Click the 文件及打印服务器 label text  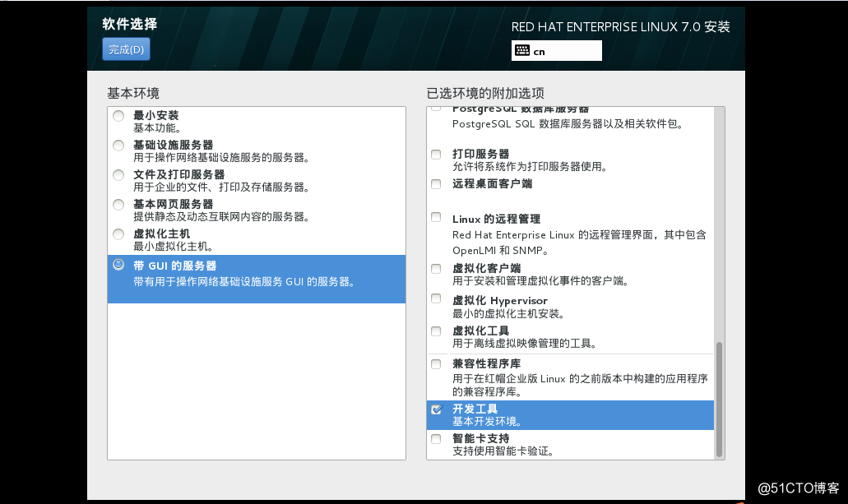[x=179, y=174]
